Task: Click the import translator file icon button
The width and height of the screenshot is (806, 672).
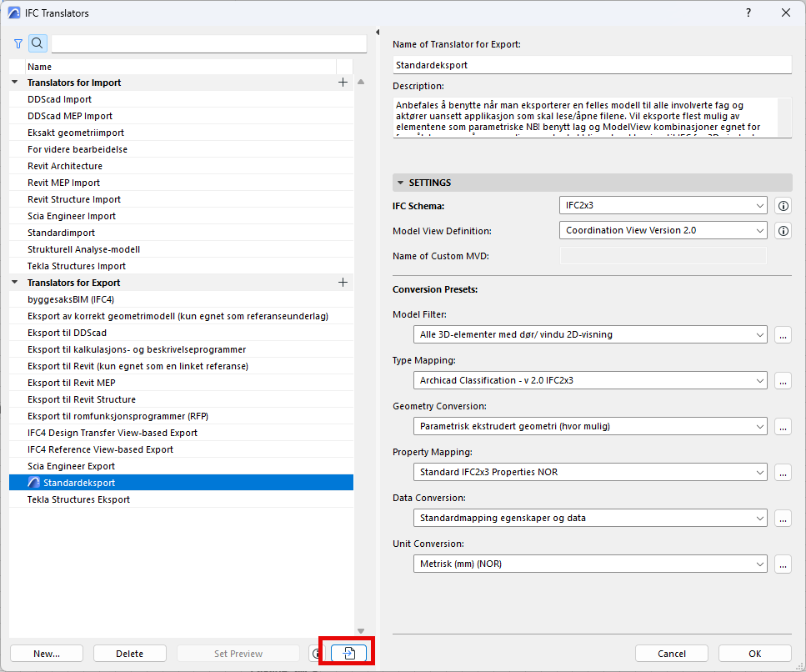Action: pyautogui.click(x=349, y=654)
